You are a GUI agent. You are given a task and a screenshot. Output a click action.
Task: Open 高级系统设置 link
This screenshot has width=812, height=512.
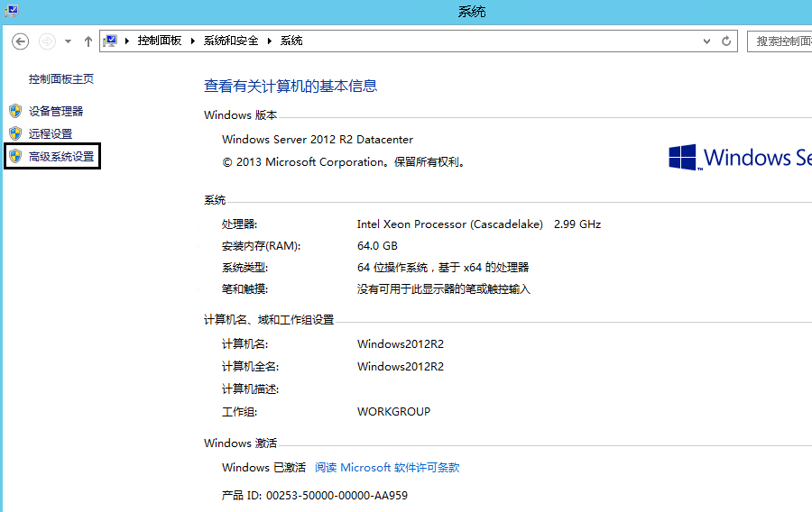(61, 157)
